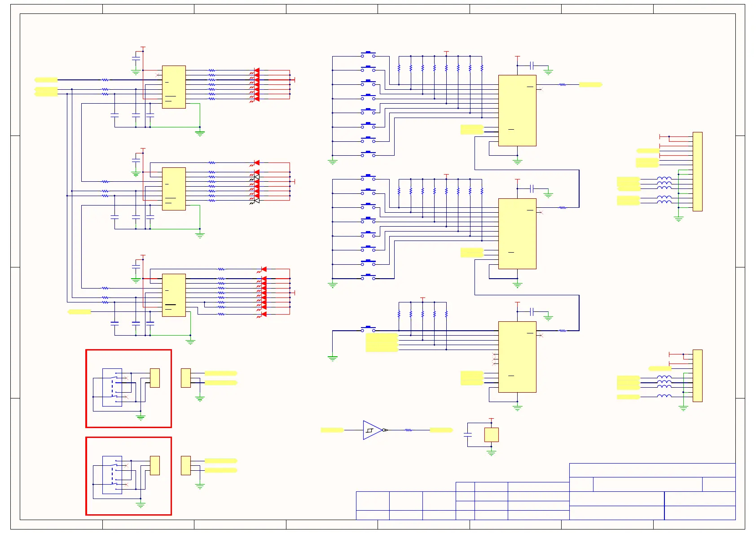Click the top-left LED driver IC body
The width and height of the screenshot is (756, 534).
coord(174,87)
